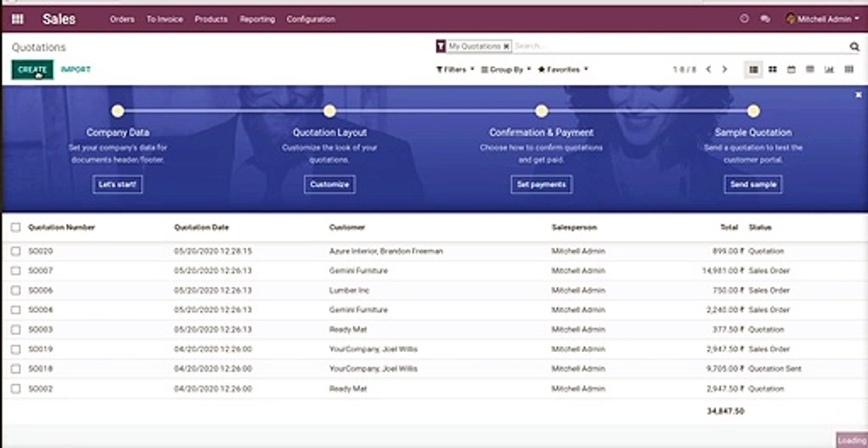868x448 pixels.
Task: Remove the My Quotations filter tag
Action: tap(506, 47)
